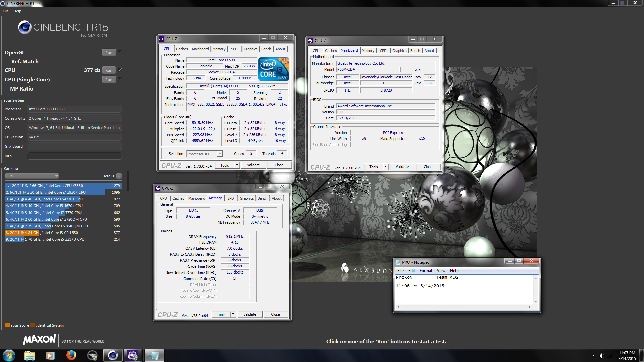The width and height of the screenshot is (644, 362).
Task: Click Close button in Mainboard window
Action: [x=428, y=167]
